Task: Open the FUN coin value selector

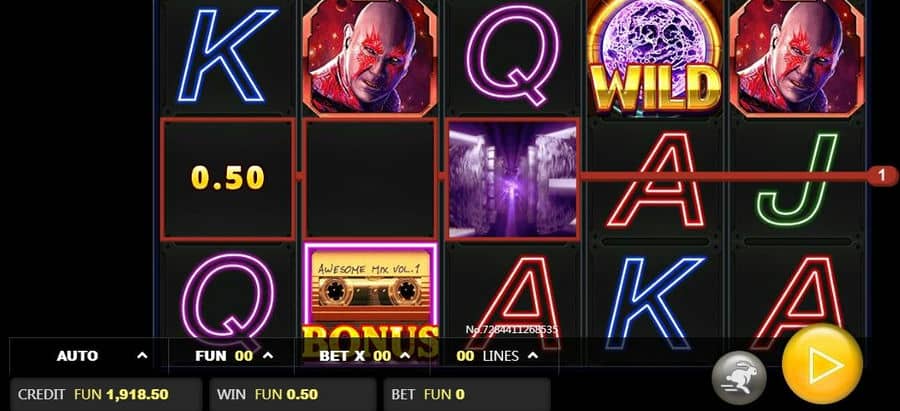Action: (x=235, y=356)
